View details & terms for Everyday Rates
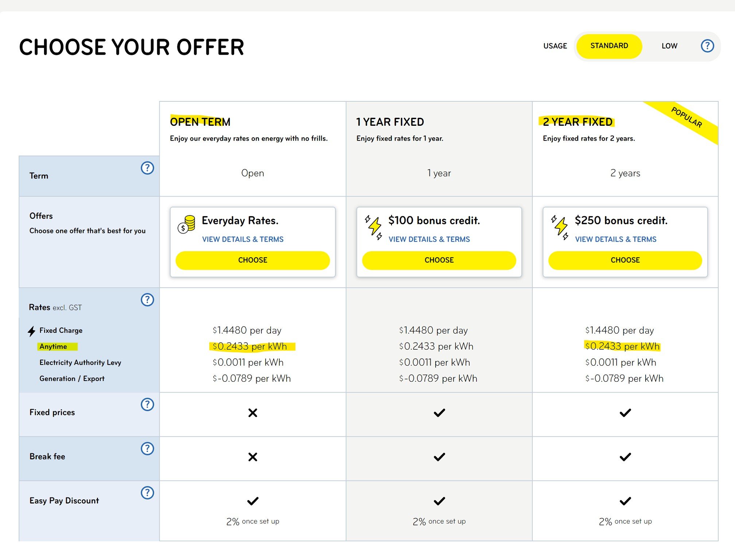Screen dimensions: 735x560 tap(243, 240)
